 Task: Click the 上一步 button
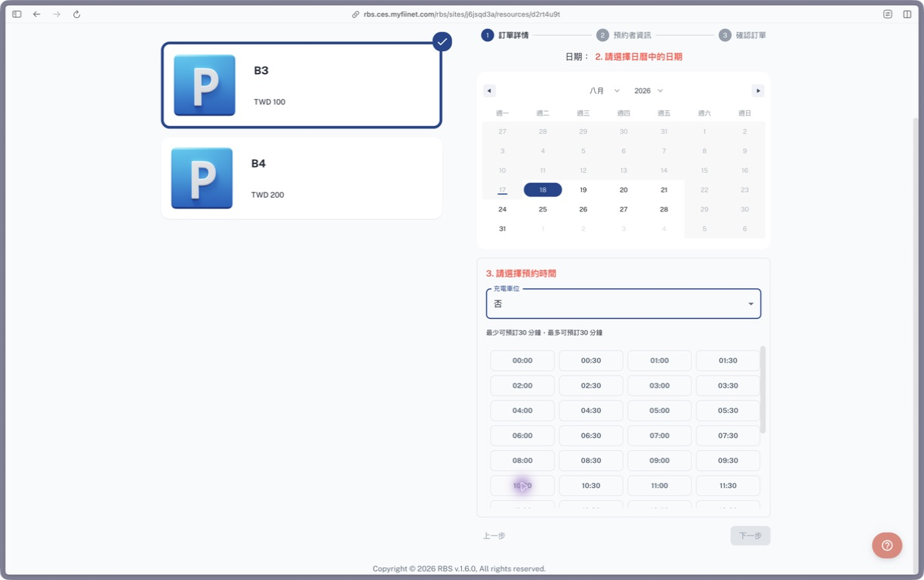[x=494, y=535]
